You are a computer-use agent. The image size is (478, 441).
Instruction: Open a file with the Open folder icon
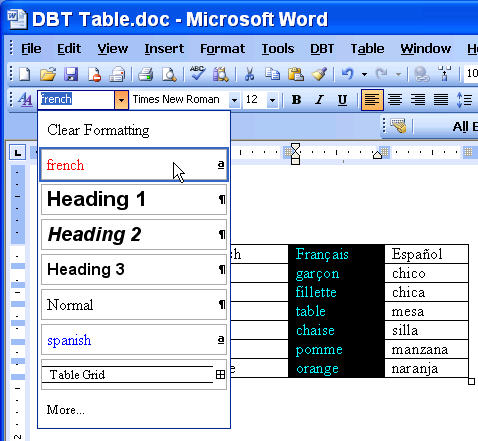click(48, 74)
